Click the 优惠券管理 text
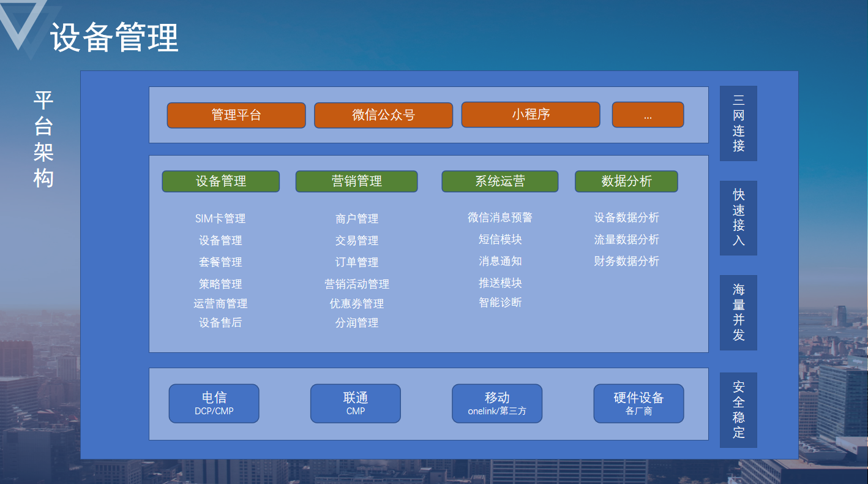This screenshot has height=484, width=868. click(357, 304)
